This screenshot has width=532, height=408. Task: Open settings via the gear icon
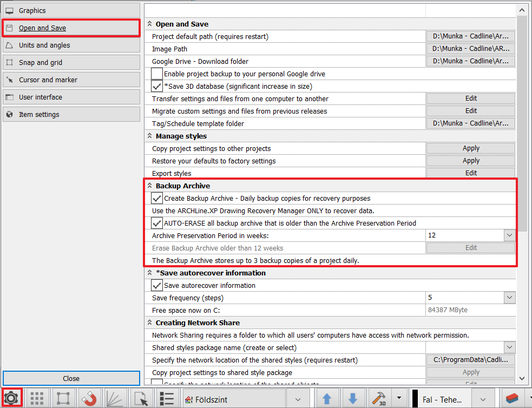point(11,398)
